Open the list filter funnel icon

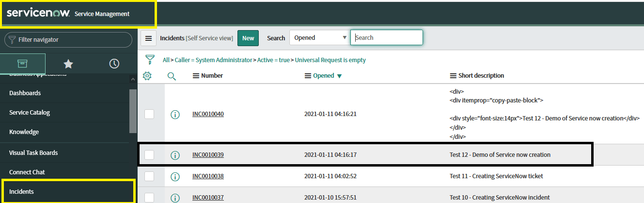150,60
